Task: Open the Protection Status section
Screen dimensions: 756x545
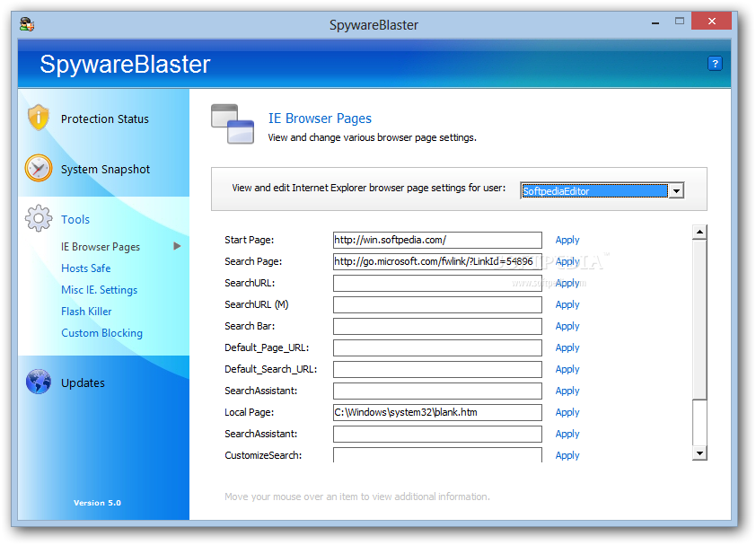Action: pyautogui.click(x=105, y=119)
